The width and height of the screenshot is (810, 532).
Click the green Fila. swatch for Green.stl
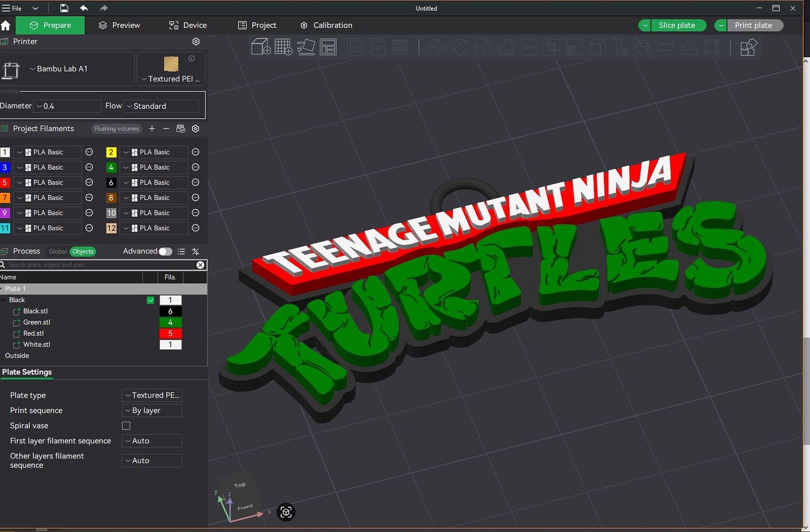171,322
